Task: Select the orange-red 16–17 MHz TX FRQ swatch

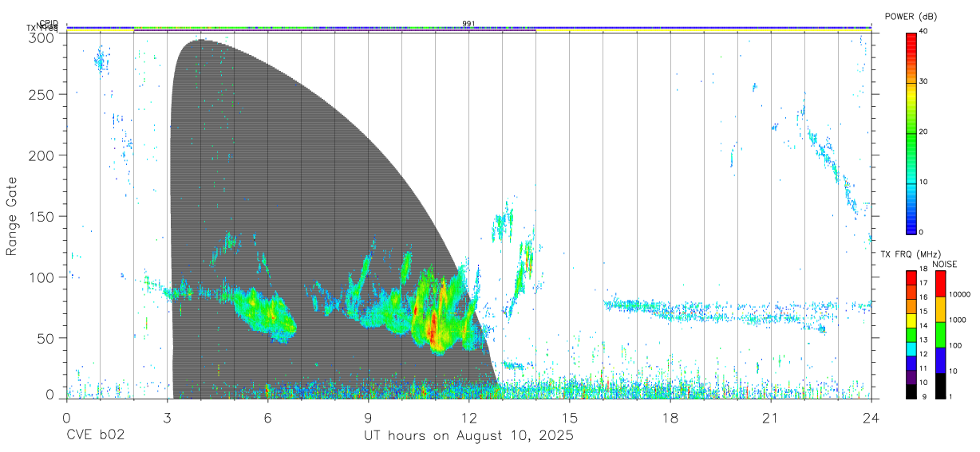Action: (911, 291)
